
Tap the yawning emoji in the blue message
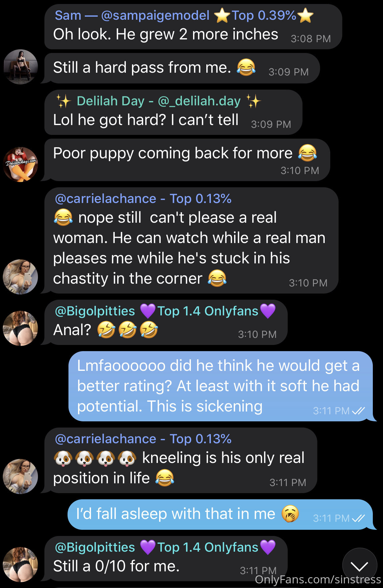point(290,514)
